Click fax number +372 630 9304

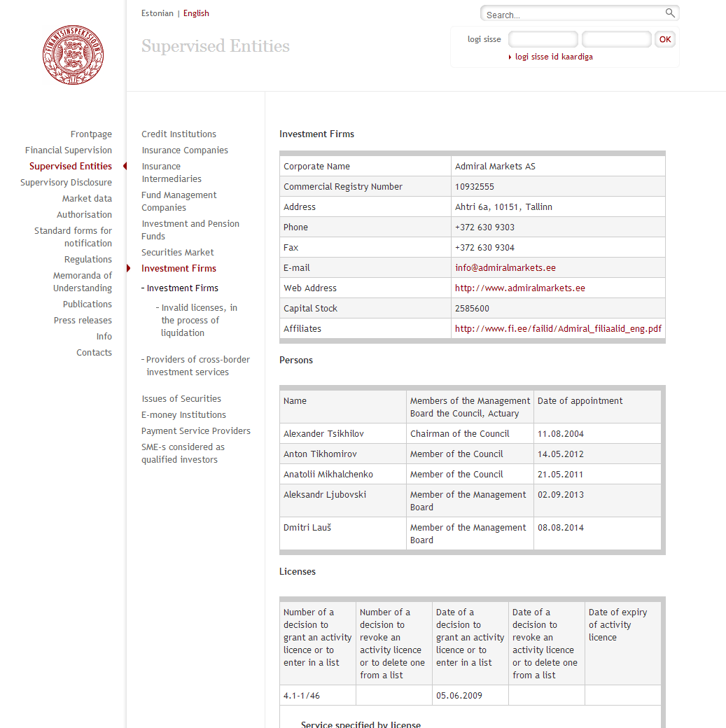[x=484, y=248]
